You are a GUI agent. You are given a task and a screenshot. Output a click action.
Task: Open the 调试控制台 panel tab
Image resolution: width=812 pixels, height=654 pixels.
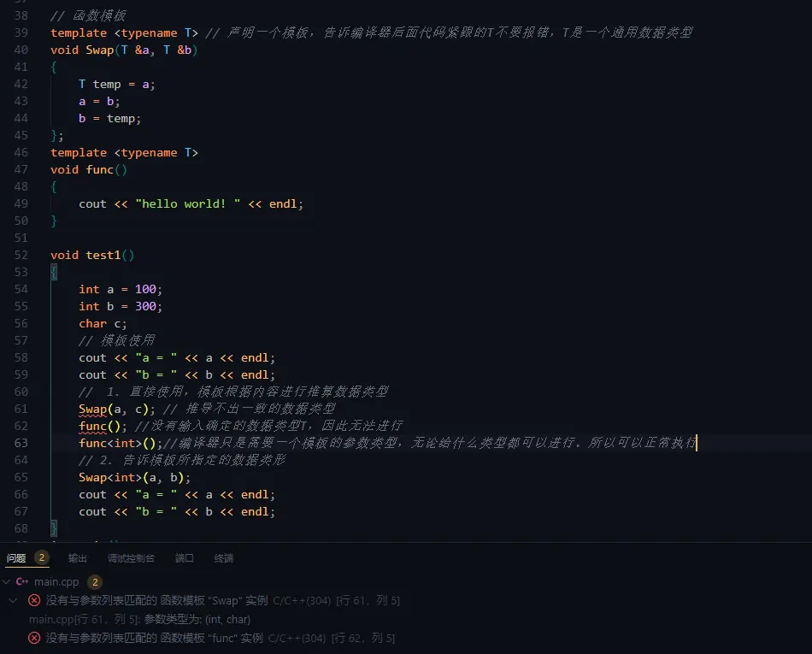tap(131, 558)
